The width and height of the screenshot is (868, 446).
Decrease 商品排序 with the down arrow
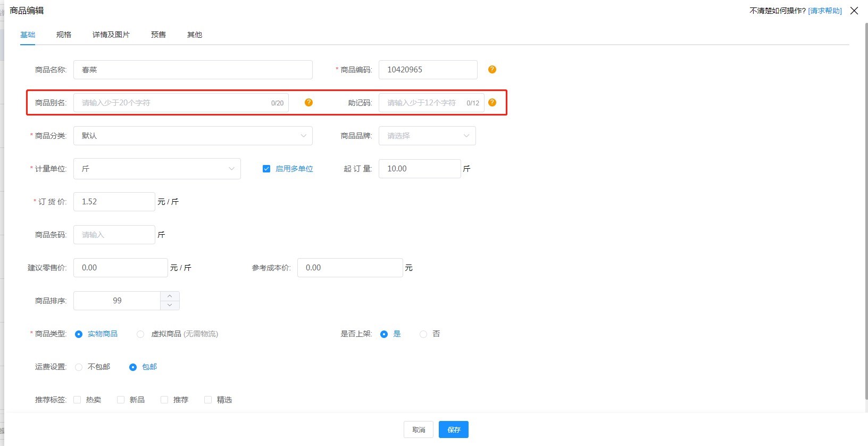(170, 305)
